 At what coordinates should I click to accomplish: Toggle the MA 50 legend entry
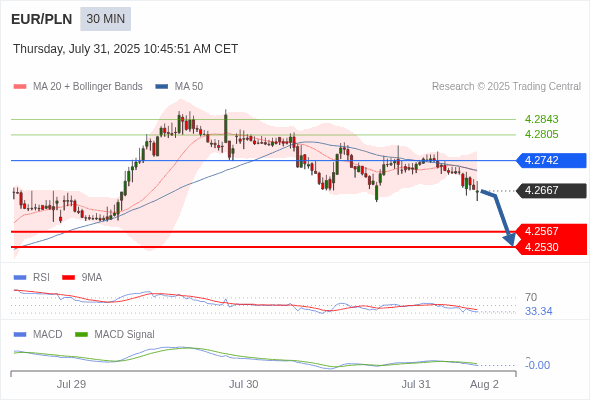pos(179,87)
